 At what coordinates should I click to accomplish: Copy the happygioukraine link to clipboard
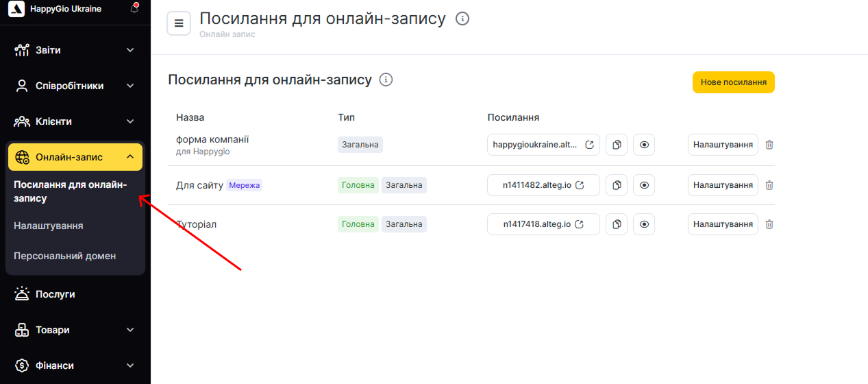pyautogui.click(x=617, y=145)
